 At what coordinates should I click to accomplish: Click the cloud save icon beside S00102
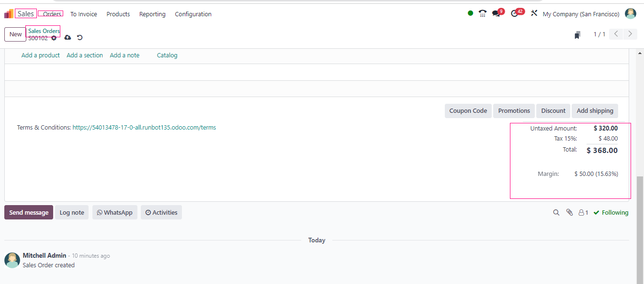click(68, 38)
